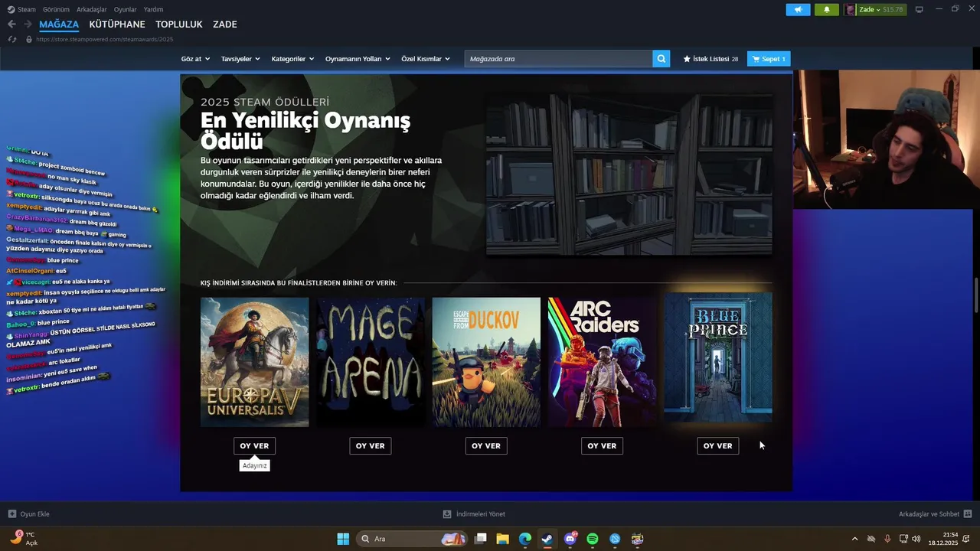Click the ARC Raiders cover art

pyautogui.click(x=603, y=362)
